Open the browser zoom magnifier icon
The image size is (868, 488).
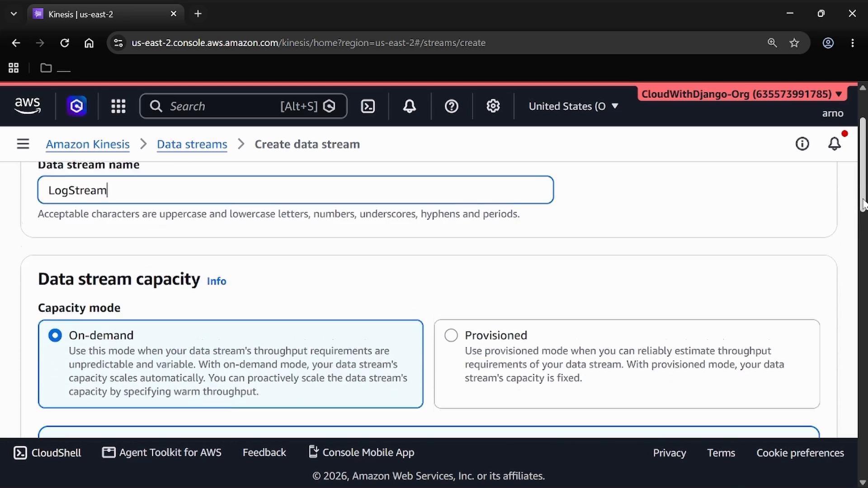coord(772,43)
